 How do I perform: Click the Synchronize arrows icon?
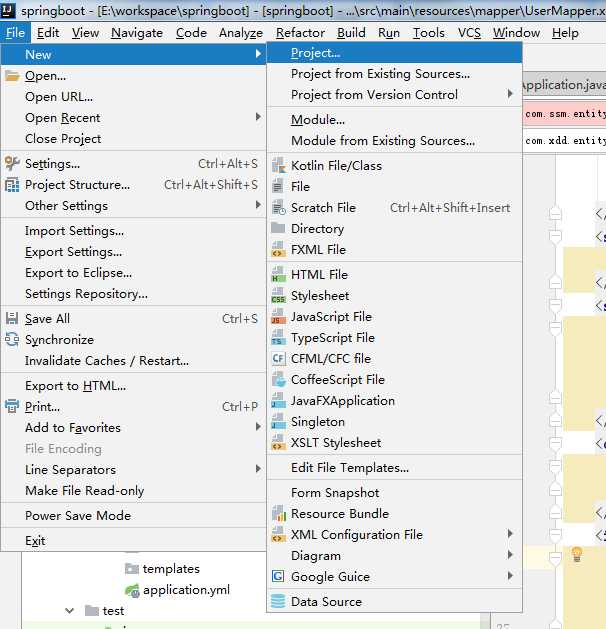[x=12, y=339]
